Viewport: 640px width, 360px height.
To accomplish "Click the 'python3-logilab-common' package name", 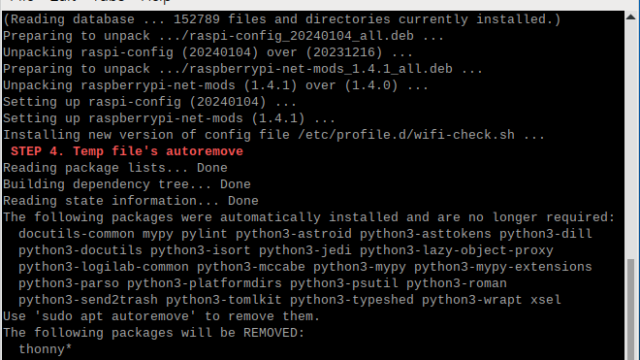I will 104,267.
